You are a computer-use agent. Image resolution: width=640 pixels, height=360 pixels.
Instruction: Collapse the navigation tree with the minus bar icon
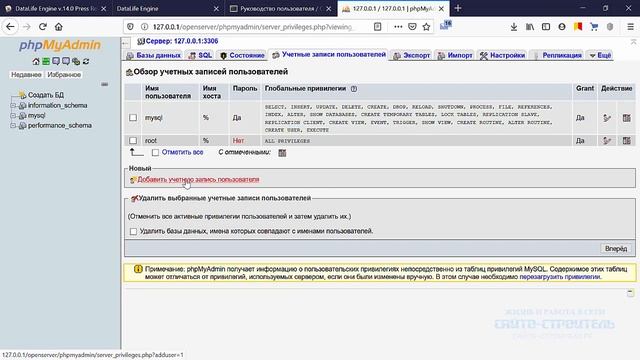click(x=104, y=84)
